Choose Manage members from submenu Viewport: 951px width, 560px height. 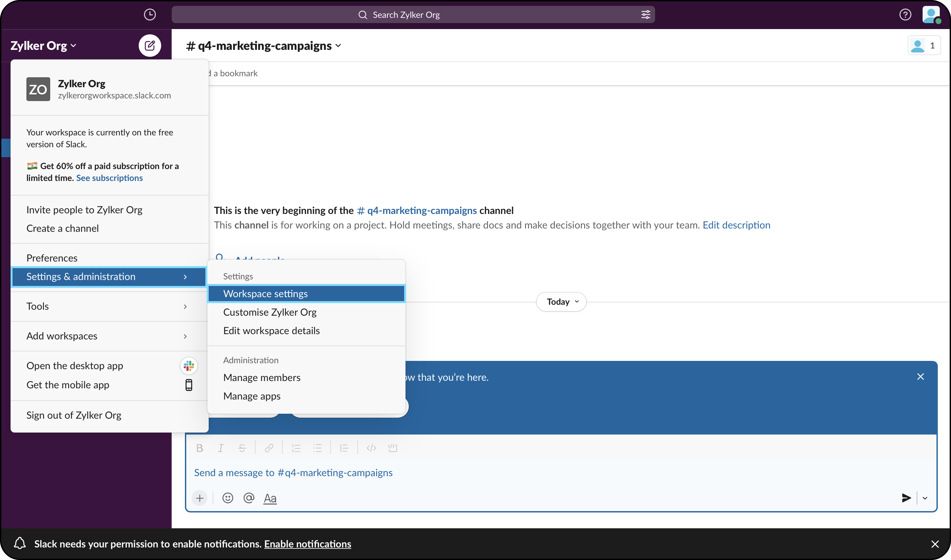pos(262,377)
